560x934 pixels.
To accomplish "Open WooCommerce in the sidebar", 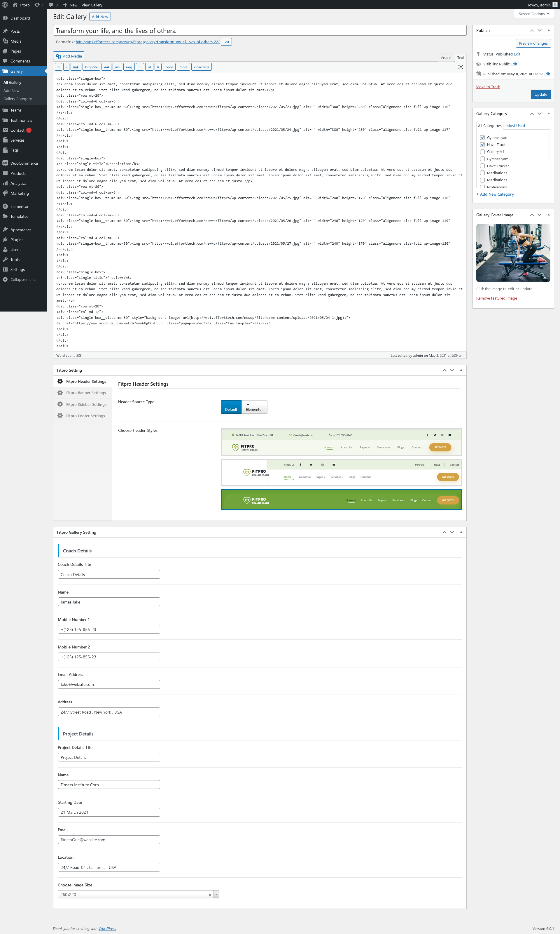I will click(x=24, y=163).
